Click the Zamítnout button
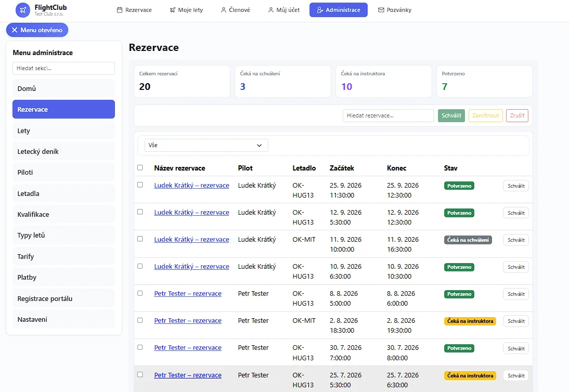Viewport: 569px width, 392px height. [486, 116]
